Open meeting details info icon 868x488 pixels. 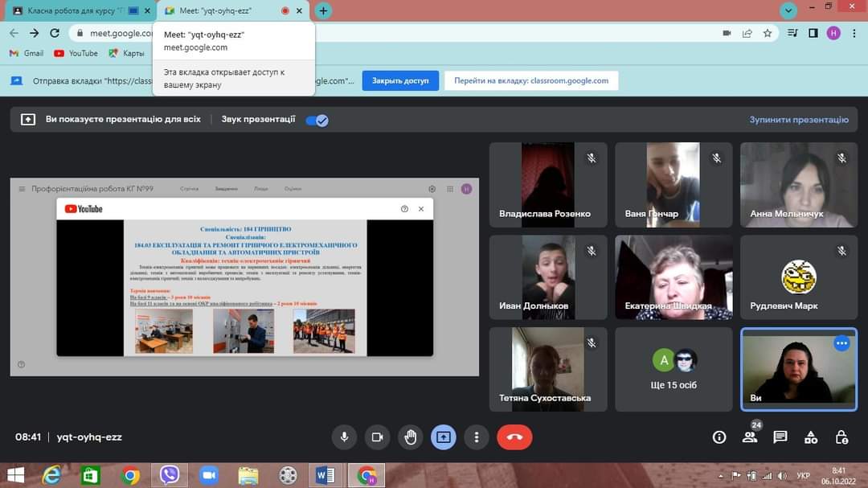coord(719,437)
